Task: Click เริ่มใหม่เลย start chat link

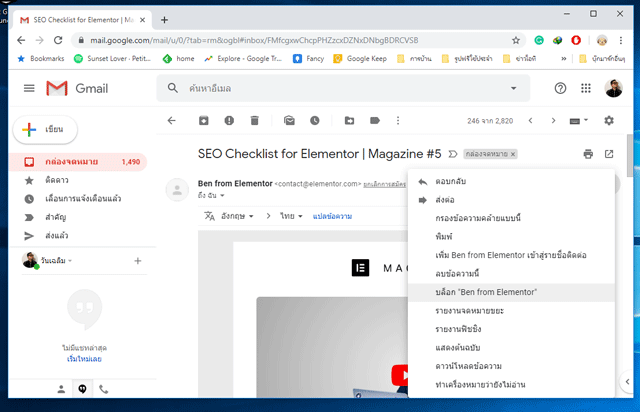Action: pos(84,359)
